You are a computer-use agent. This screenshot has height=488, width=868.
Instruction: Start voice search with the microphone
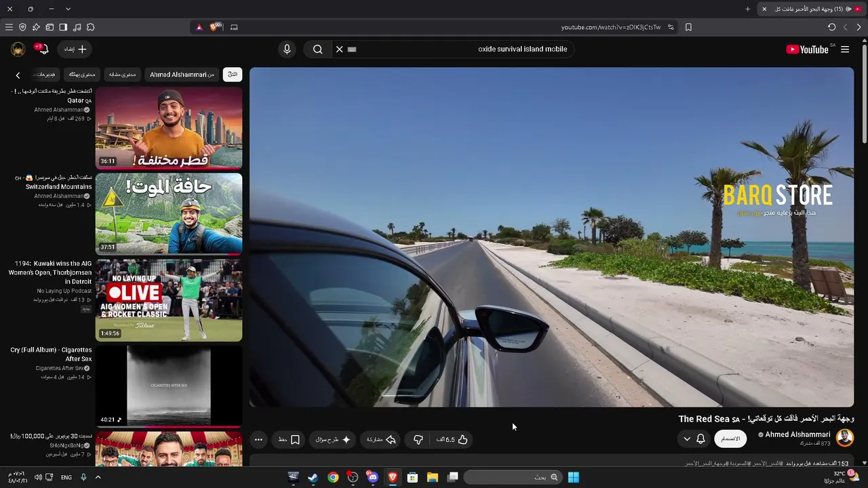(287, 49)
